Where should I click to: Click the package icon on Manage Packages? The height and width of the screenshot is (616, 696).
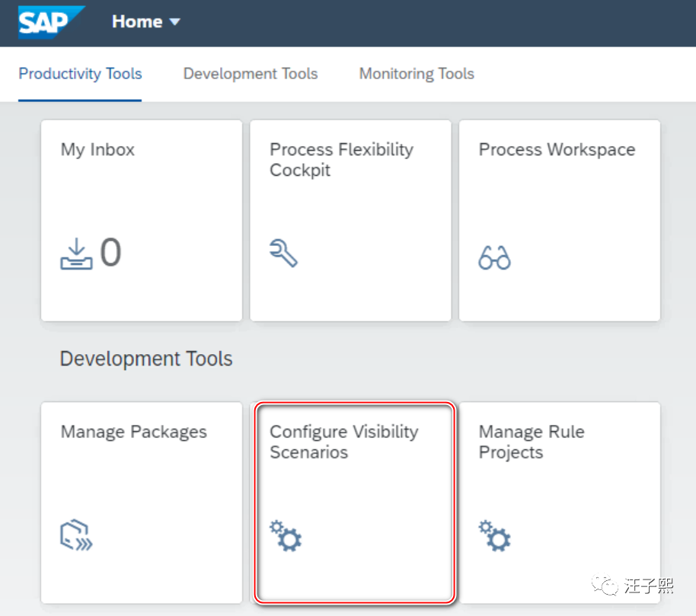tap(76, 536)
